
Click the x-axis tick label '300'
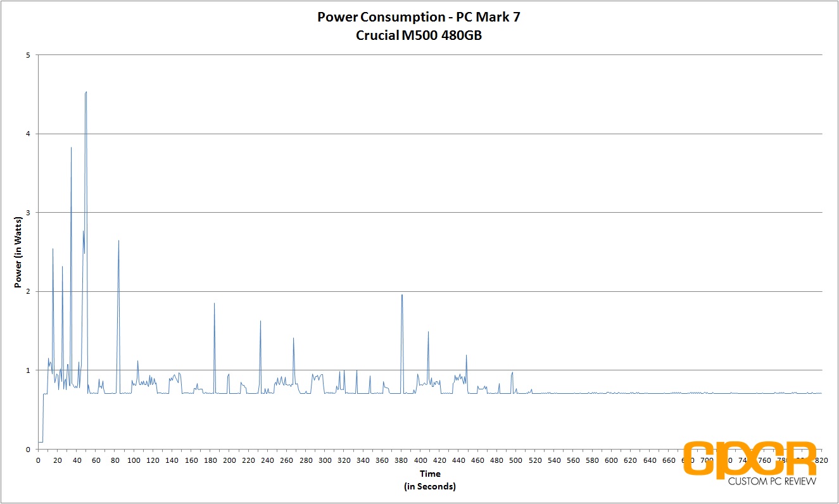[325, 460]
